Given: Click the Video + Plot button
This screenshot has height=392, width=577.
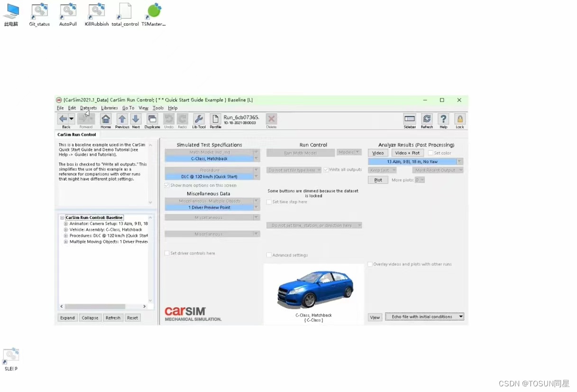Looking at the screenshot, I should [x=407, y=153].
